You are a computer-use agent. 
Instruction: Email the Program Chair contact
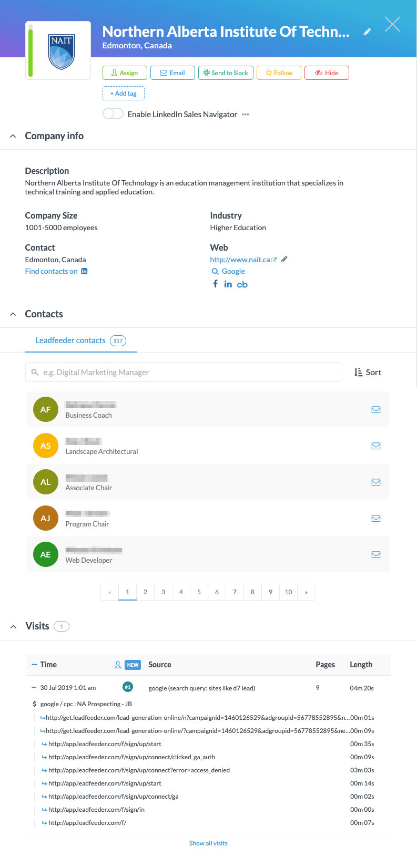(x=376, y=518)
